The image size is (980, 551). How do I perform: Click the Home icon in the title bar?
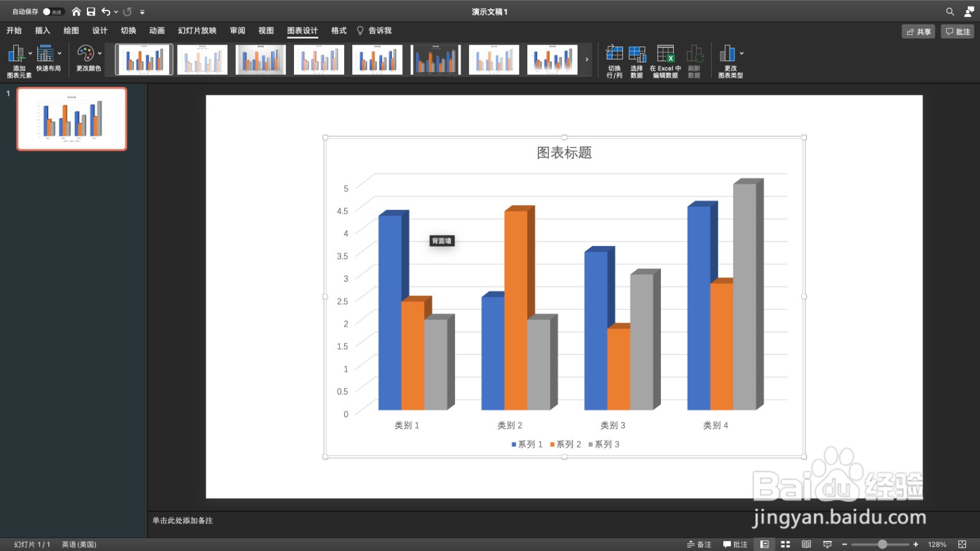tap(76, 12)
